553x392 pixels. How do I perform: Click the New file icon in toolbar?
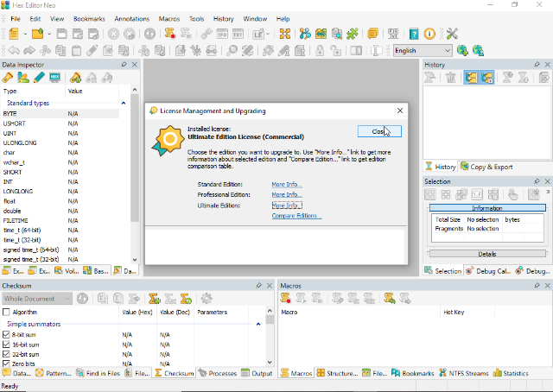click(14, 34)
